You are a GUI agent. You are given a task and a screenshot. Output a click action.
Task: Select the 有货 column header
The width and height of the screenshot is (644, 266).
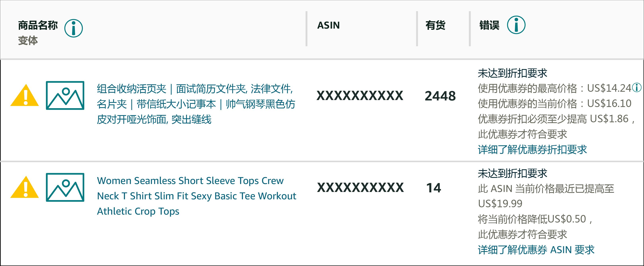435,25
